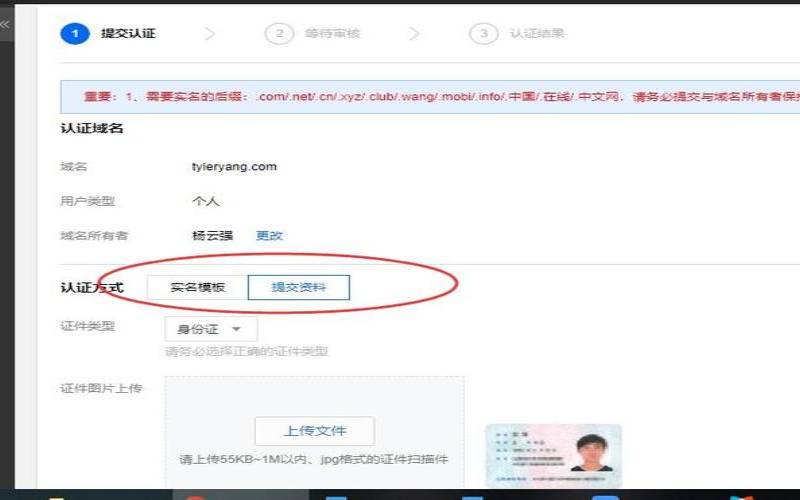Collapse the sidebar with the double-chevron icon
Viewport: 800px width, 500px height.
(5, 23)
